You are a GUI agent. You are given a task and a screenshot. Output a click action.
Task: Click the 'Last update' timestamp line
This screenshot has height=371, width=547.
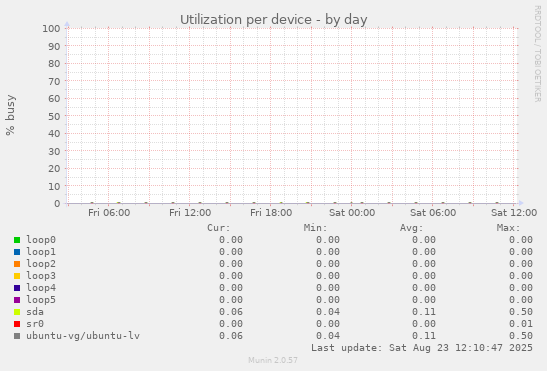tap(422, 348)
